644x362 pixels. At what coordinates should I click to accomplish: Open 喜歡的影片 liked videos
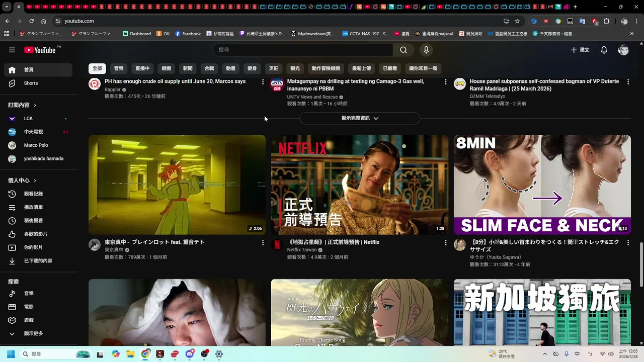pyautogui.click(x=38, y=234)
